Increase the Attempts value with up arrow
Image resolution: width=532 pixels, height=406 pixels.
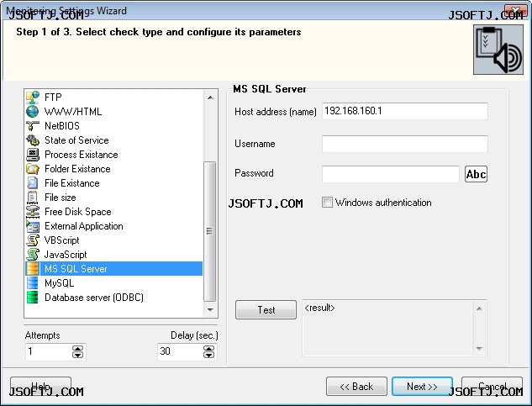coord(77,348)
